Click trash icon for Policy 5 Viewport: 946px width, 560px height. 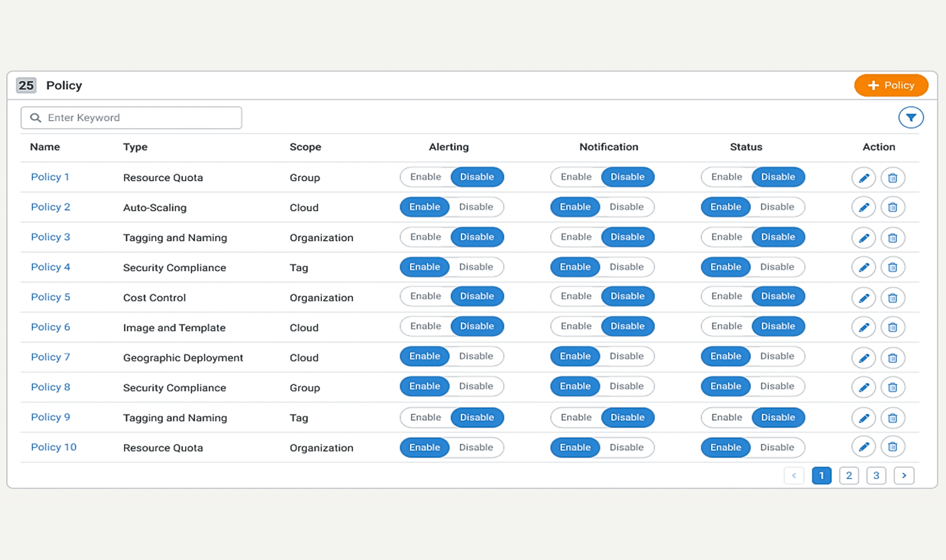(x=892, y=298)
